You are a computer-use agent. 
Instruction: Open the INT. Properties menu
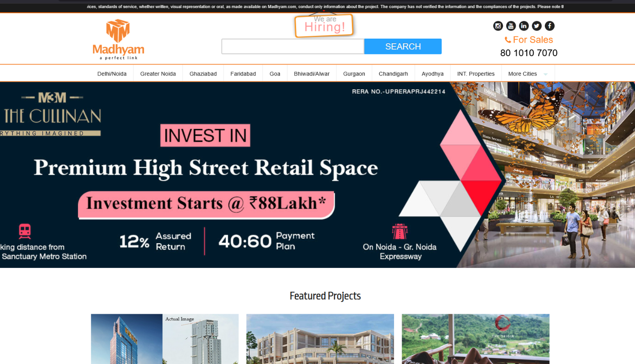(x=476, y=74)
